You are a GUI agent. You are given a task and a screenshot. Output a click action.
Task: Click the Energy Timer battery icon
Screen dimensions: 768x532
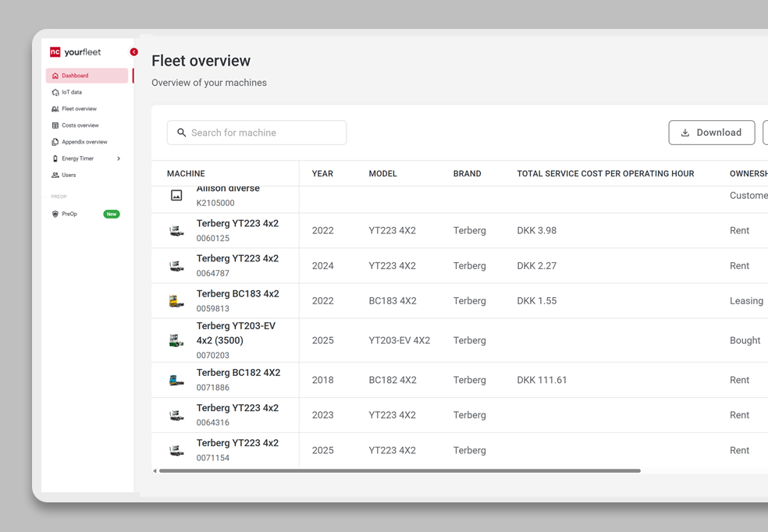[x=55, y=158]
